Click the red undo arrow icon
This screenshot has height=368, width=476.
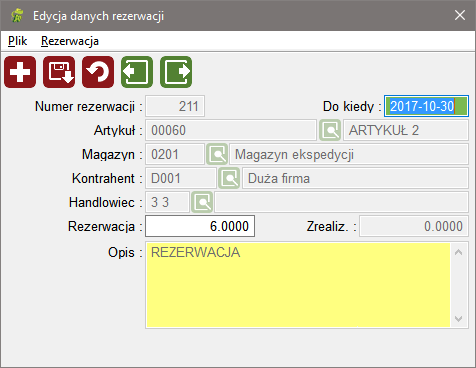pyautogui.click(x=98, y=72)
